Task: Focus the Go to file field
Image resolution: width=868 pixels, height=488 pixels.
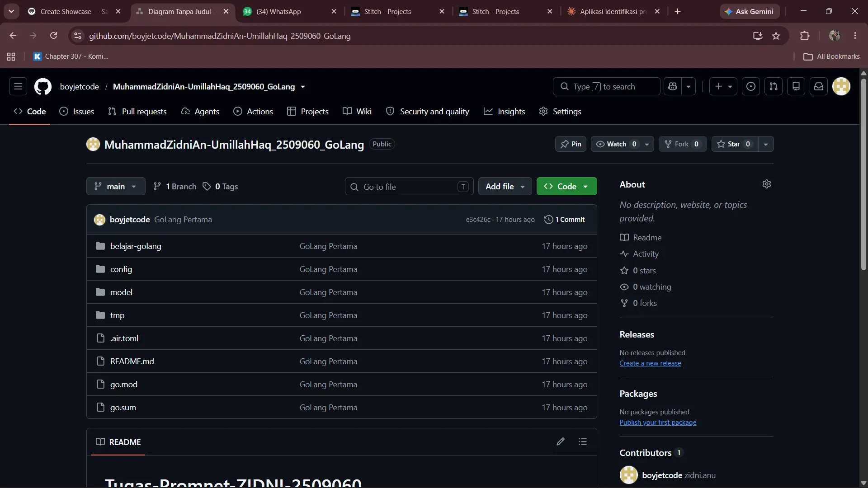Action: [409, 187]
